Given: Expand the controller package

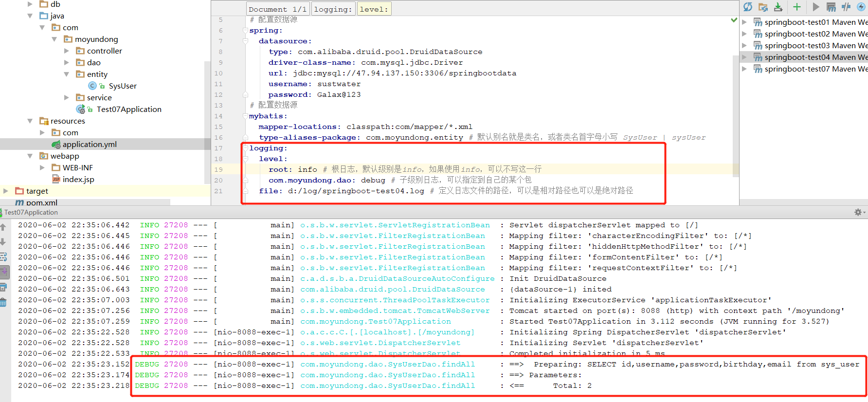Looking at the screenshot, I should (x=67, y=51).
